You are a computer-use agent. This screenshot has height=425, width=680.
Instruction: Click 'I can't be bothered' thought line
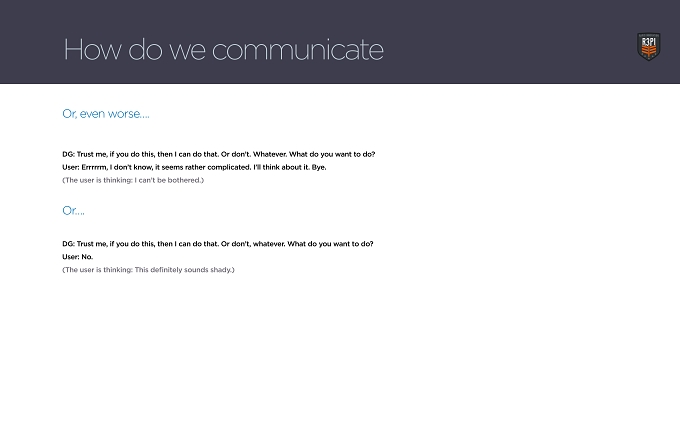133,180
